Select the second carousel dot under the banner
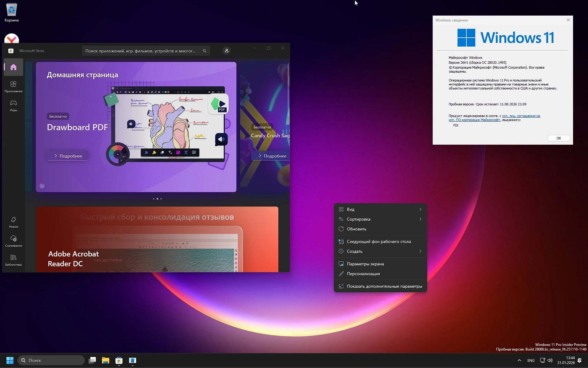Image resolution: width=588 pixels, height=368 pixels. (x=157, y=199)
